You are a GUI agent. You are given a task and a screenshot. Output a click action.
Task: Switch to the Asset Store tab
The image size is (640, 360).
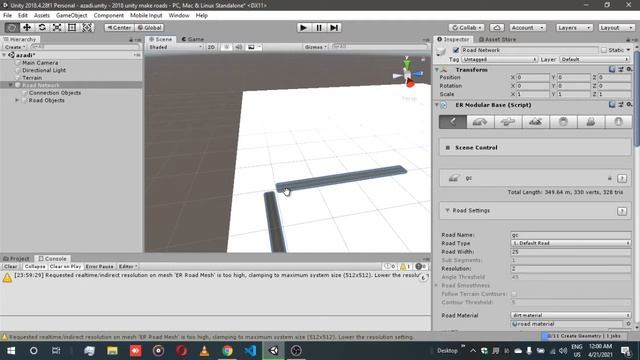[x=497, y=39]
